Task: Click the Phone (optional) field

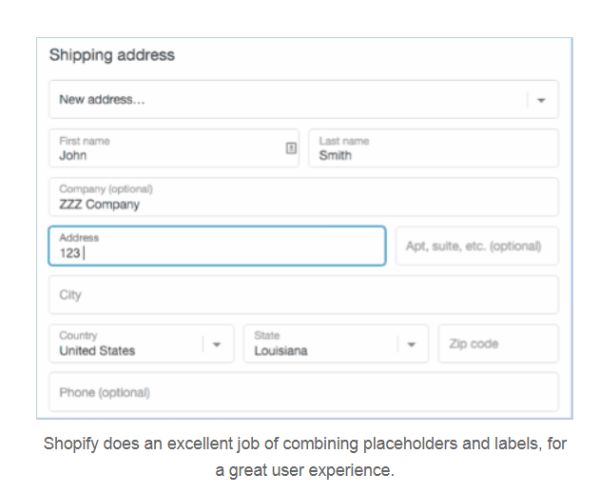Action: pyautogui.click(x=303, y=392)
